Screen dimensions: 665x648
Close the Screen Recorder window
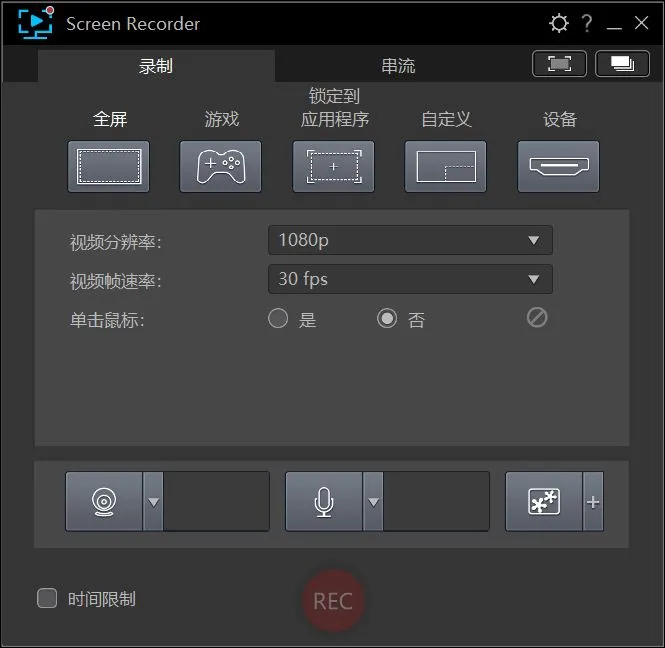[x=641, y=23]
